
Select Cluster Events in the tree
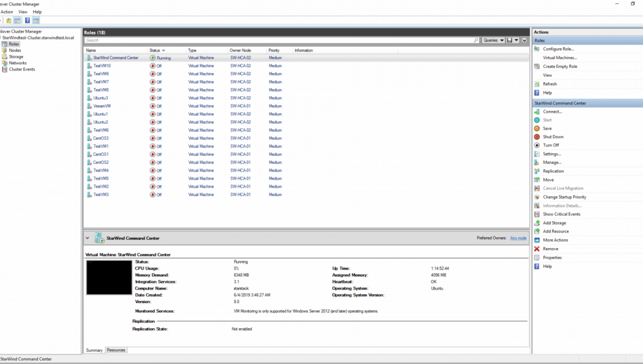point(22,69)
